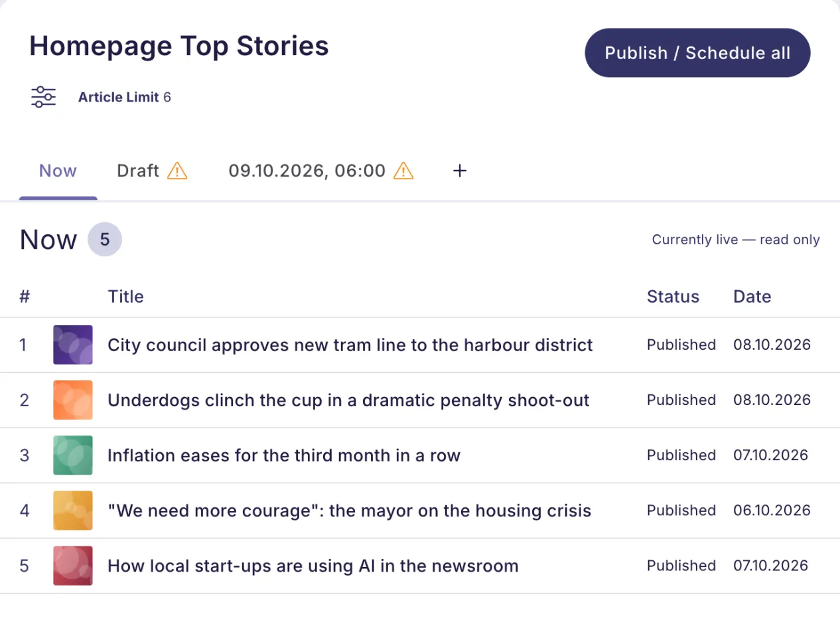
Task: Click the Status column header
Action: click(673, 296)
